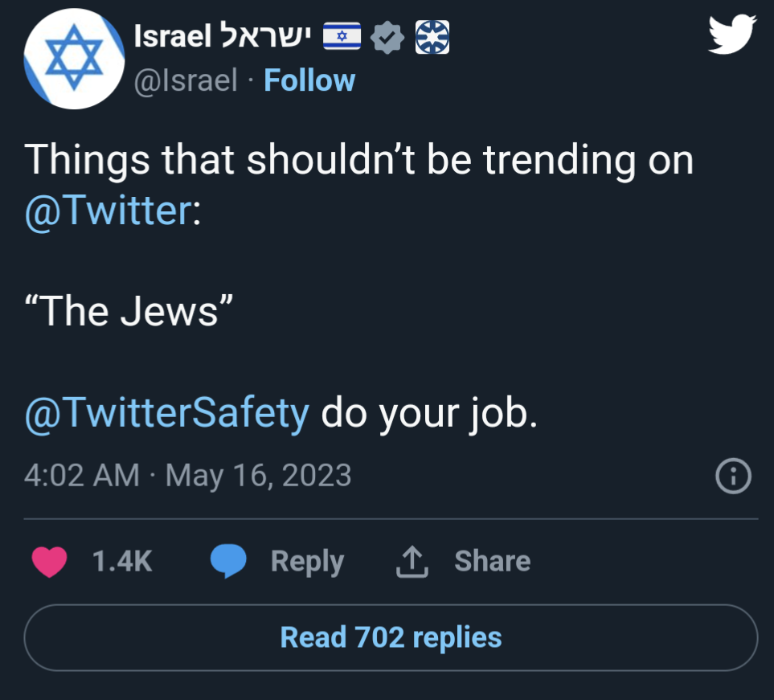Click the 1.4K likes count
Image resolution: width=774 pixels, height=700 pixels.
122,561
